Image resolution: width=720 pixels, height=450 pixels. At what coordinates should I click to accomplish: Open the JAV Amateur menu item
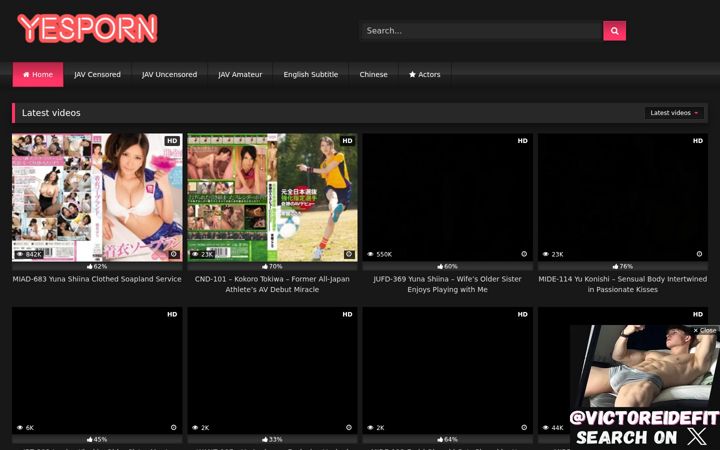coord(240,74)
